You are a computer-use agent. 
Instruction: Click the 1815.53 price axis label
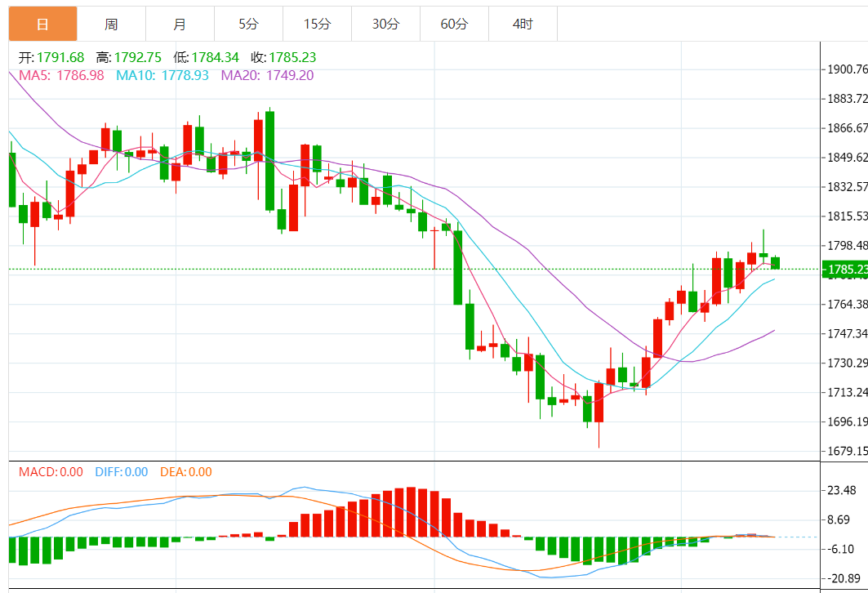(848, 216)
